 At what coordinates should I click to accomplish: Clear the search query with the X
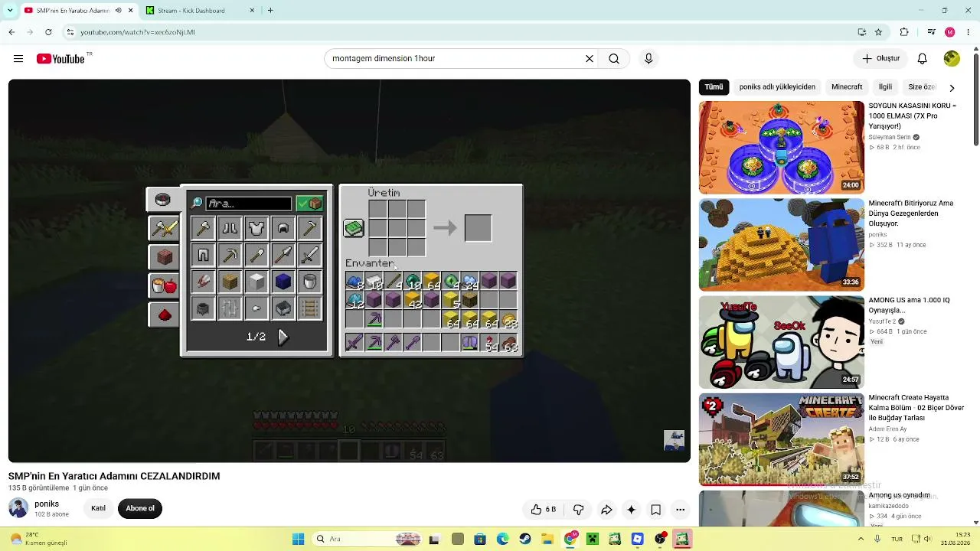click(x=590, y=59)
